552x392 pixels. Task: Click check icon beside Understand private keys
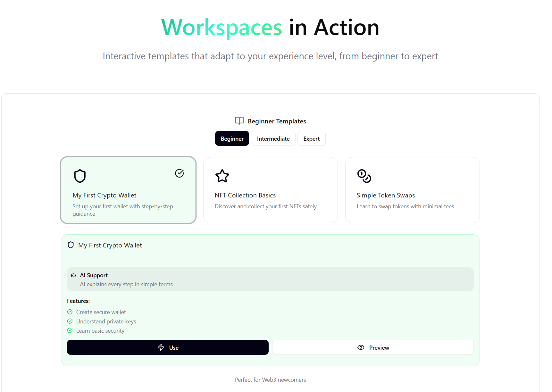click(x=70, y=321)
